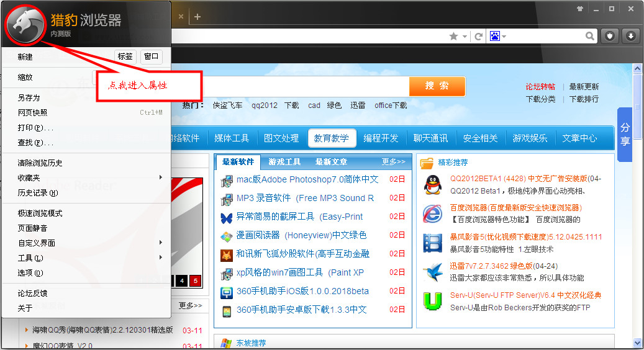This screenshot has height=350, width=644.
Task: Select 编程开发 navigation tab
Action: tap(381, 138)
